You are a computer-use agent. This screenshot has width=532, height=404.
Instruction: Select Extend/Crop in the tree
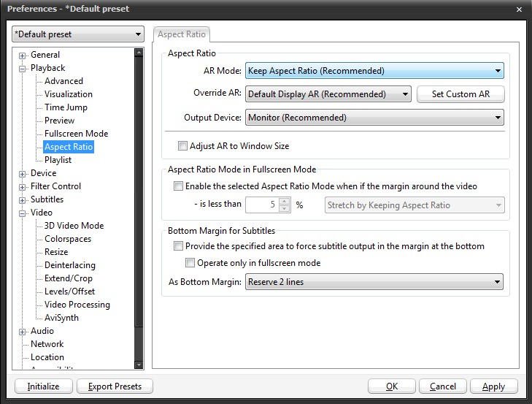coord(69,278)
